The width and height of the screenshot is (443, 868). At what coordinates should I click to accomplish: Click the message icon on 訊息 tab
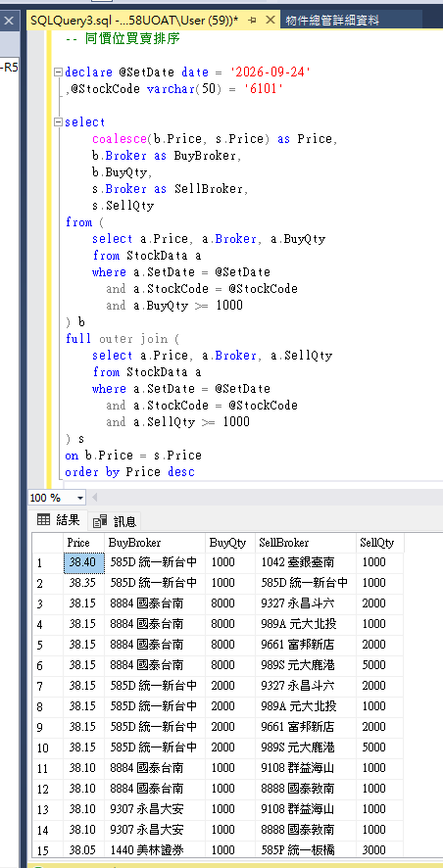tap(100, 521)
